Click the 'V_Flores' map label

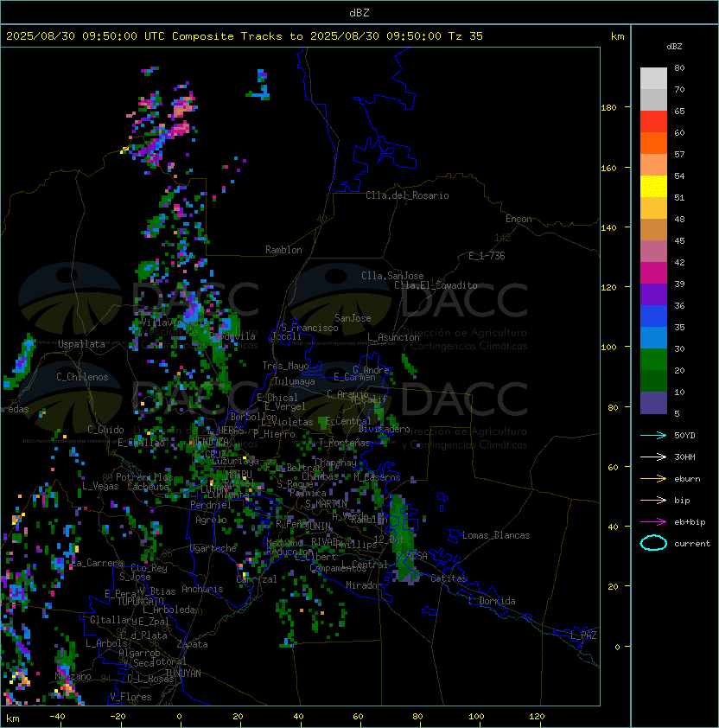(x=130, y=697)
